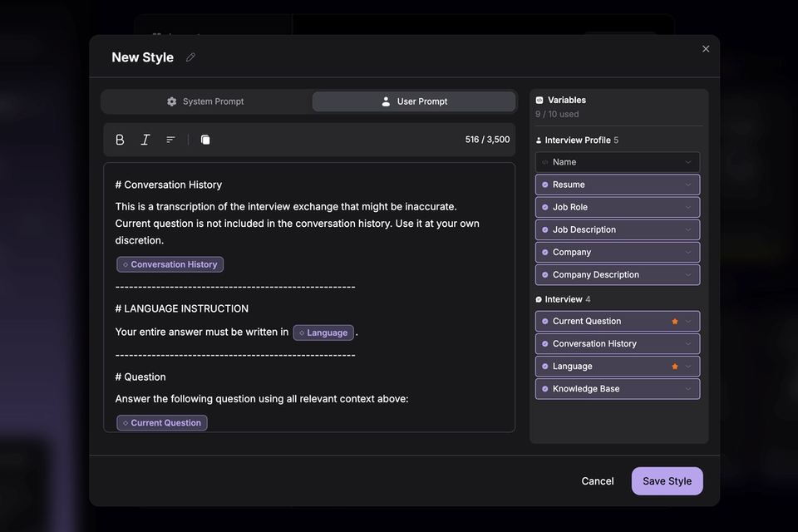Click the gear icon on System Prompt tab
This screenshot has width=798, height=532.
point(172,101)
